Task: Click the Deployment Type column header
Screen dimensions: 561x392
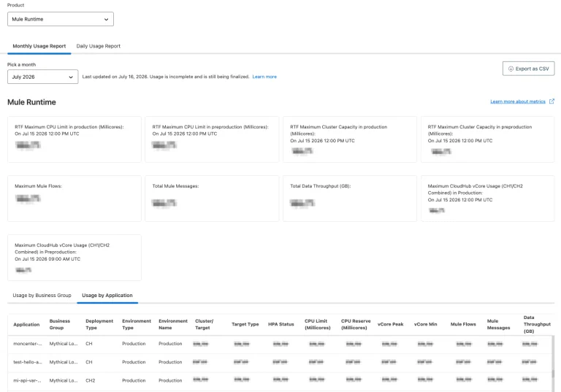Action: 99,324
